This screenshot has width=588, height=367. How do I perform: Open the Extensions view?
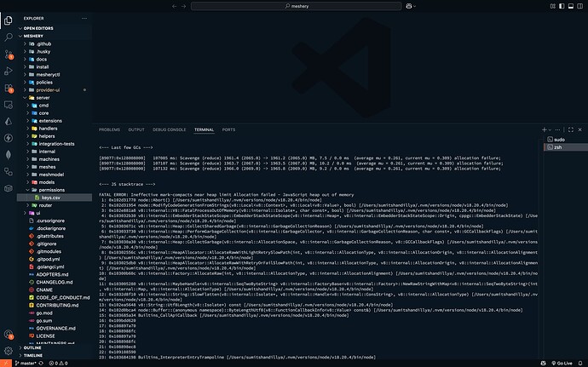pyautogui.click(x=9, y=88)
